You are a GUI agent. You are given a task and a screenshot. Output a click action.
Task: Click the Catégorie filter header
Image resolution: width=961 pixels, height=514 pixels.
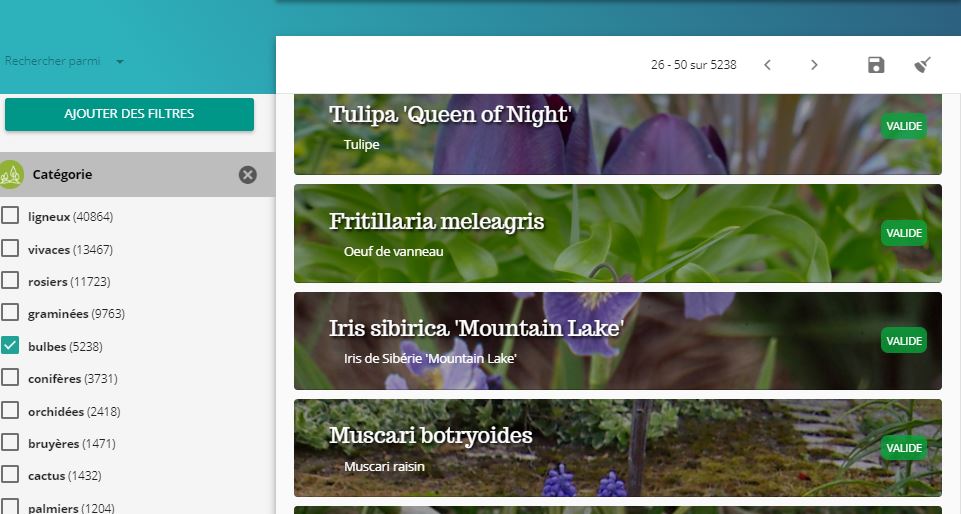coord(137,175)
